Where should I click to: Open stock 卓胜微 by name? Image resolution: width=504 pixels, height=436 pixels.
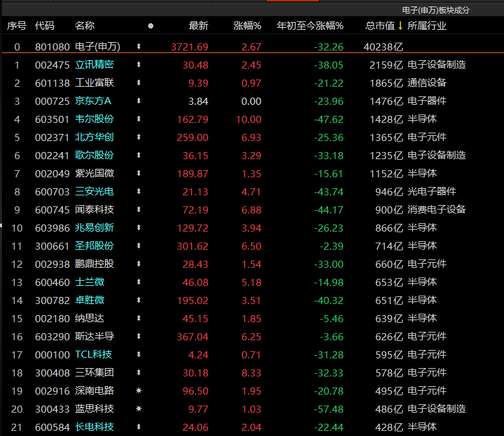[90, 300]
